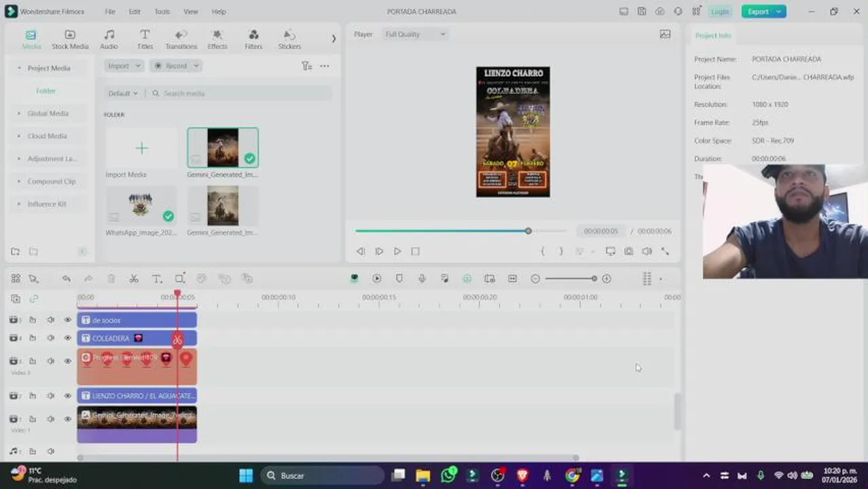The height and width of the screenshot is (489, 868).
Task: Select the timeline Text tool
Action: click(x=156, y=278)
